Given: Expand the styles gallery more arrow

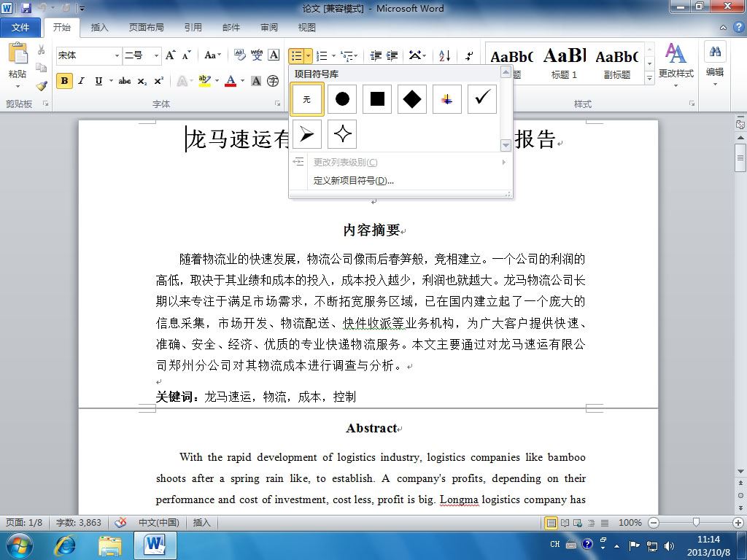Looking at the screenshot, I should click(x=649, y=78).
